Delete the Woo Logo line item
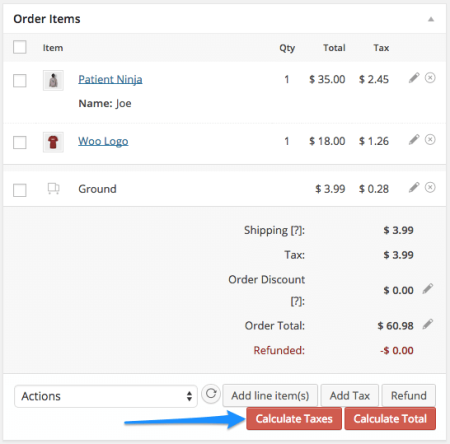Screen dimensions: 450x444 click(430, 139)
